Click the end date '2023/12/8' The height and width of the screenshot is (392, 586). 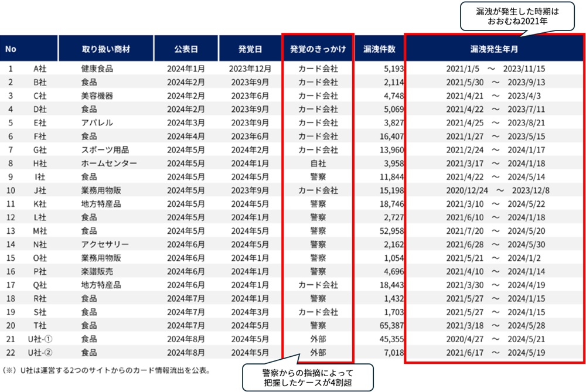pos(531,190)
